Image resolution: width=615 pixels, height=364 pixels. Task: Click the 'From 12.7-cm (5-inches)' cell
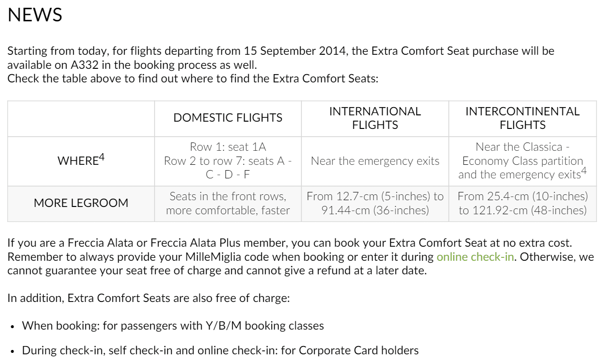(375, 203)
